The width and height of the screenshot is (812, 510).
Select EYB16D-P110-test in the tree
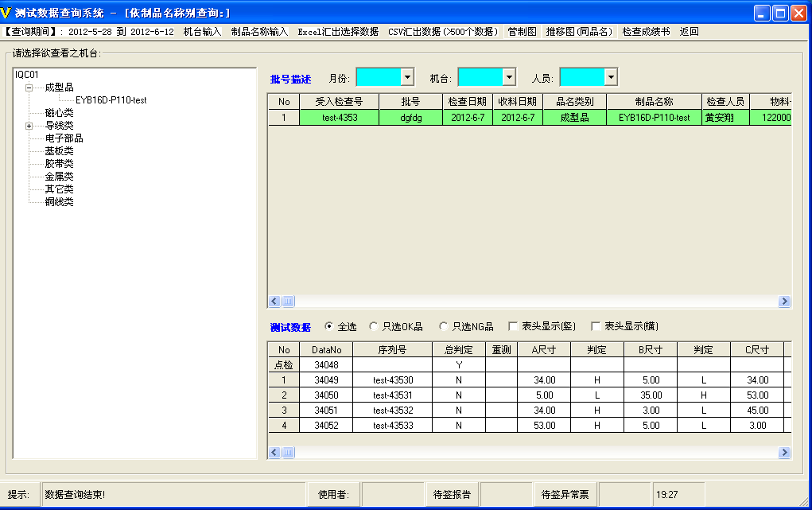click(111, 100)
